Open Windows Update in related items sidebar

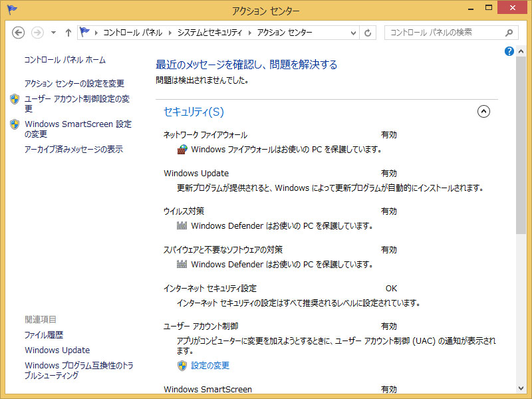tap(57, 350)
